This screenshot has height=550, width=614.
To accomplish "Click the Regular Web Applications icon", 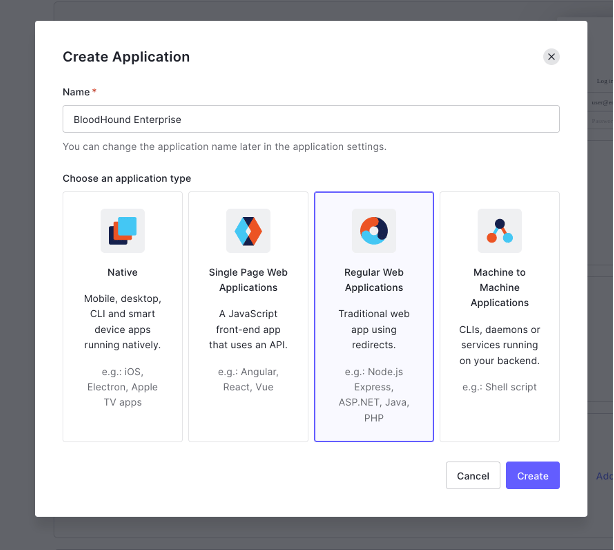I will tap(374, 231).
